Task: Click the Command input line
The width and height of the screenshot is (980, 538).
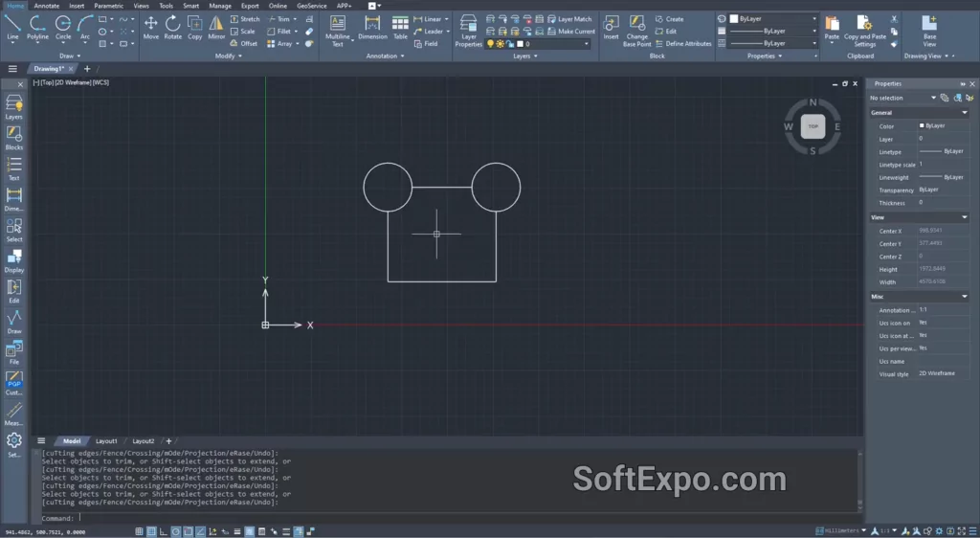Action: (x=448, y=518)
